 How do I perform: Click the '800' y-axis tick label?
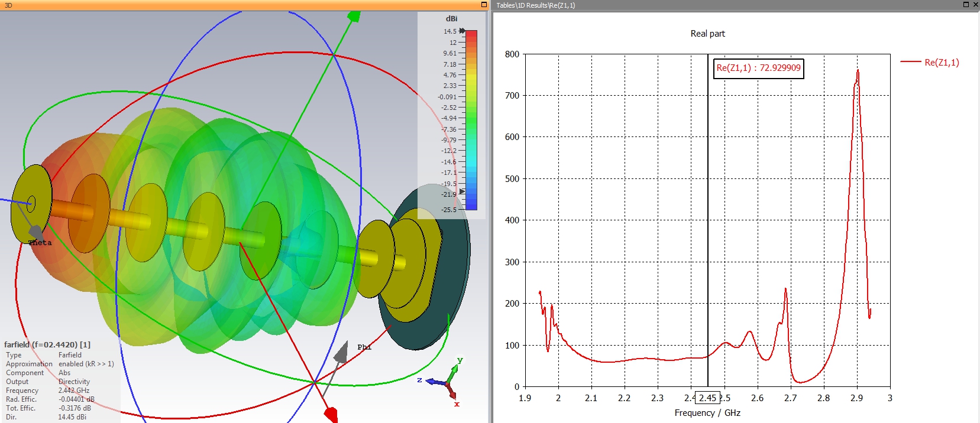(x=512, y=54)
